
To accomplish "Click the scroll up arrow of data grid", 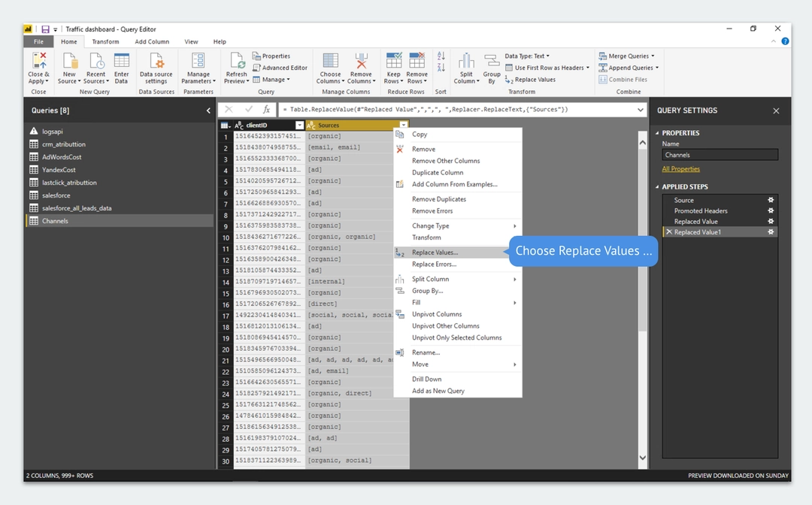I will pyautogui.click(x=643, y=142).
